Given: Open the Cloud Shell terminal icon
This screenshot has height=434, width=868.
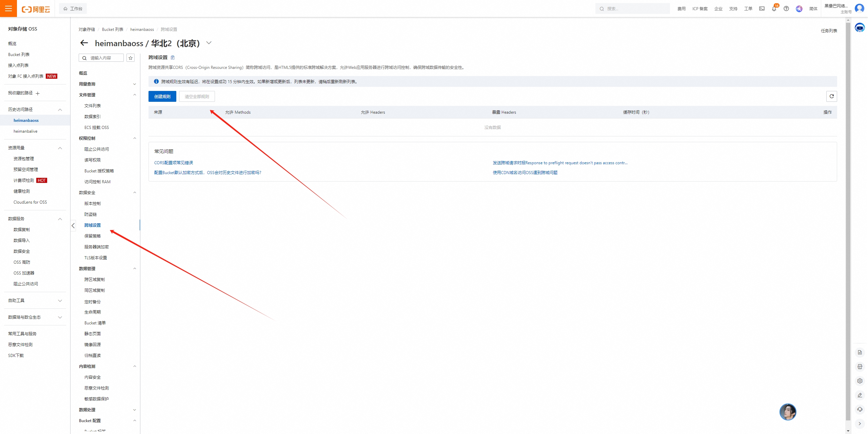Looking at the screenshot, I should pyautogui.click(x=762, y=9).
